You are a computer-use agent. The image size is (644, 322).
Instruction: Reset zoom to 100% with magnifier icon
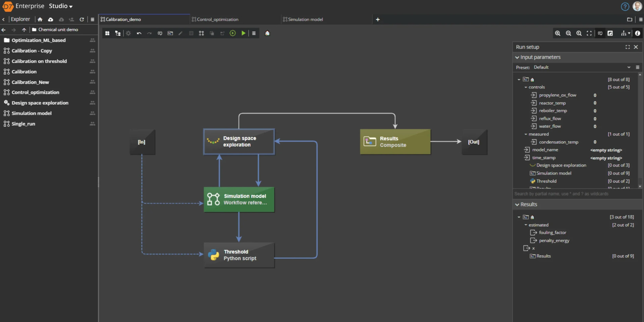[579, 33]
